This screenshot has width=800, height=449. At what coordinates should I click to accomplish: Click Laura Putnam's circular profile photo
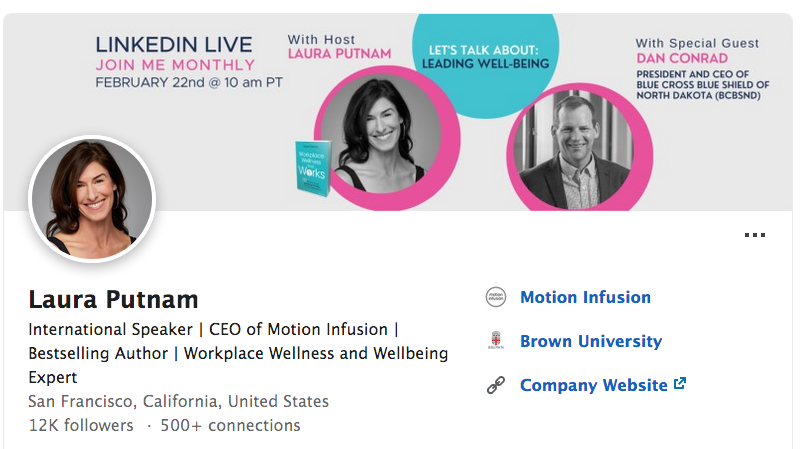coord(92,198)
